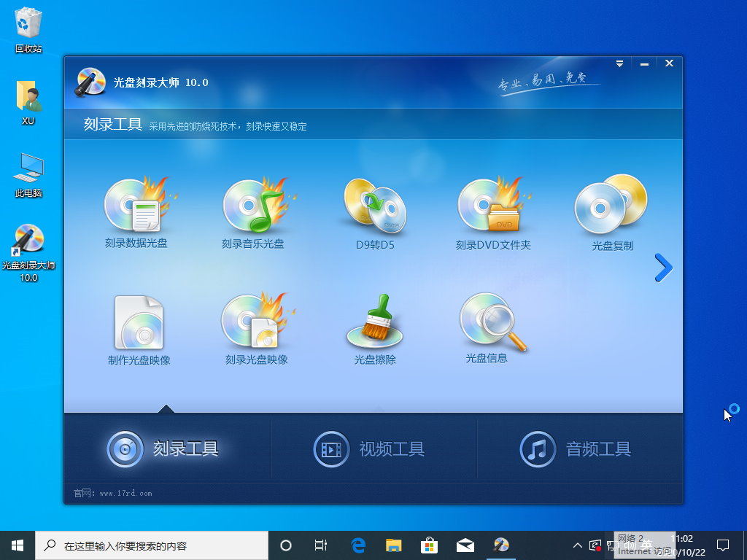The width and height of the screenshot is (747, 560).
Task: Launch Microsoft Edge from the taskbar
Action: click(x=357, y=545)
